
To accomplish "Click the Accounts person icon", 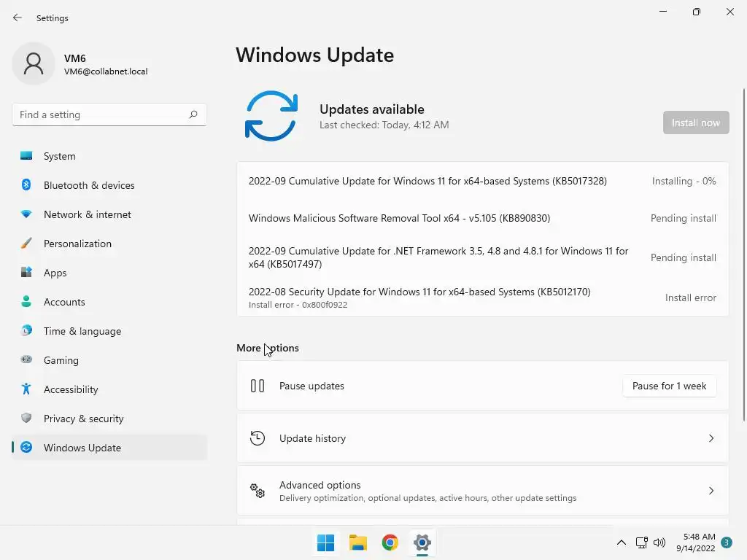I will [26, 301].
